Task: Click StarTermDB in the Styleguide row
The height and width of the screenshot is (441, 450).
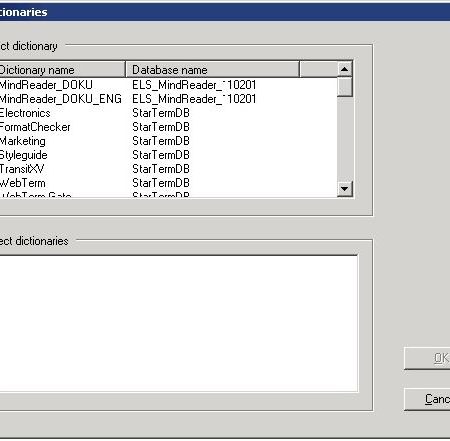Action: pos(161,155)
